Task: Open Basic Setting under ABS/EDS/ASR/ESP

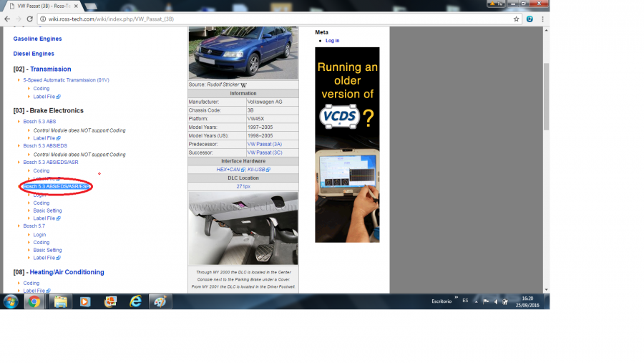Action: [x=48, y=211]
